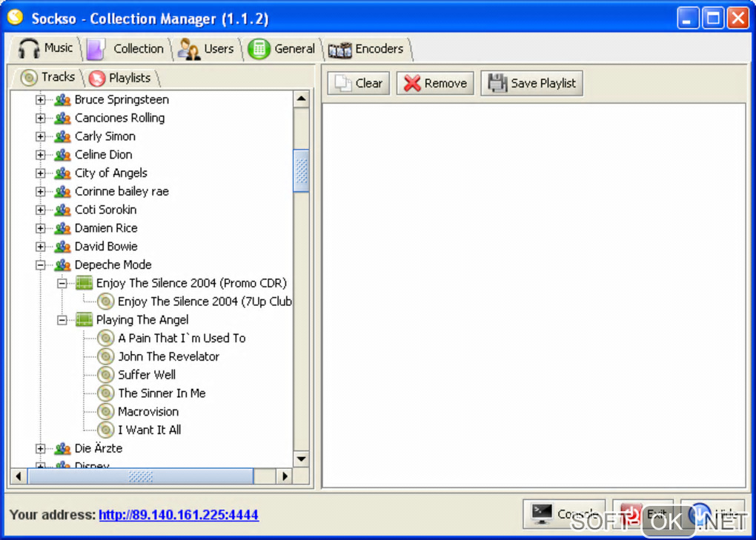This screenshot has width=756, height=540.
Task: Click the Clear playlist button
Action: click(358, 83)
